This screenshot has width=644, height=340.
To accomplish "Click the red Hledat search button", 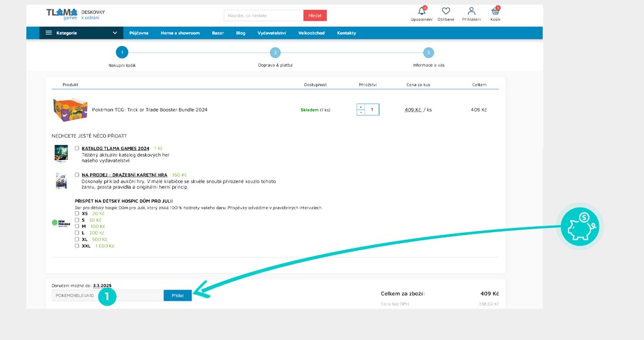I will coord(315,16).
